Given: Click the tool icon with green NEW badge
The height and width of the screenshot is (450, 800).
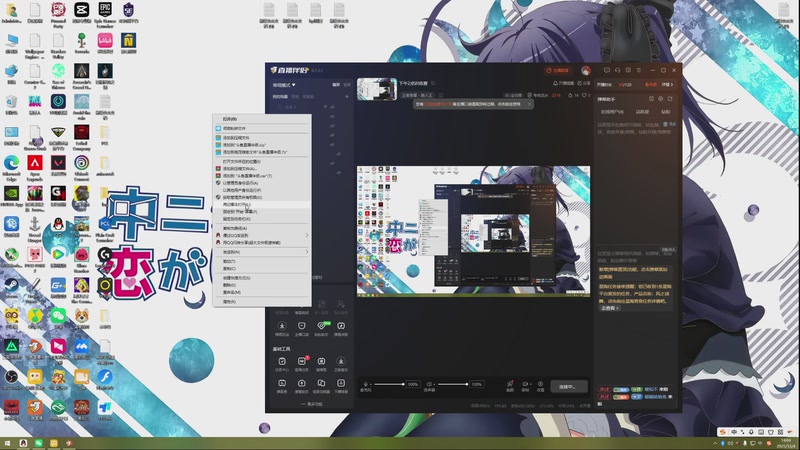Looking at the screenshot, I should coord(321,326).
